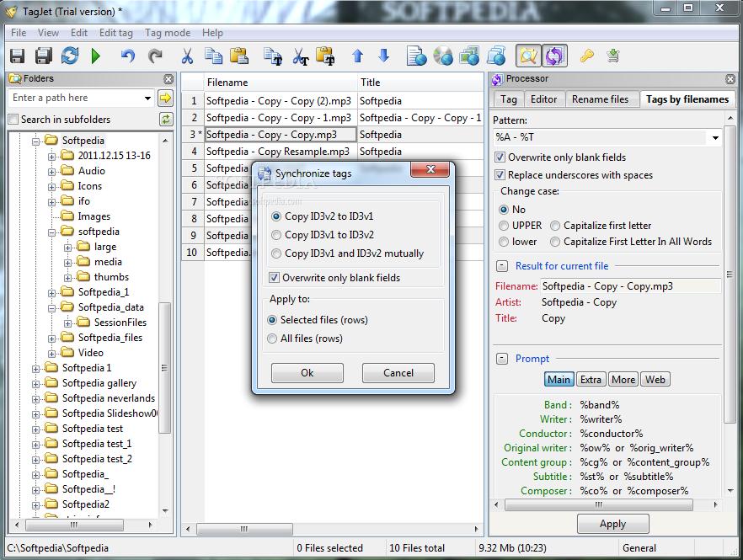Move selection down with blue arrow
This screenshot has width=743, height=560.
pos(384,56)
